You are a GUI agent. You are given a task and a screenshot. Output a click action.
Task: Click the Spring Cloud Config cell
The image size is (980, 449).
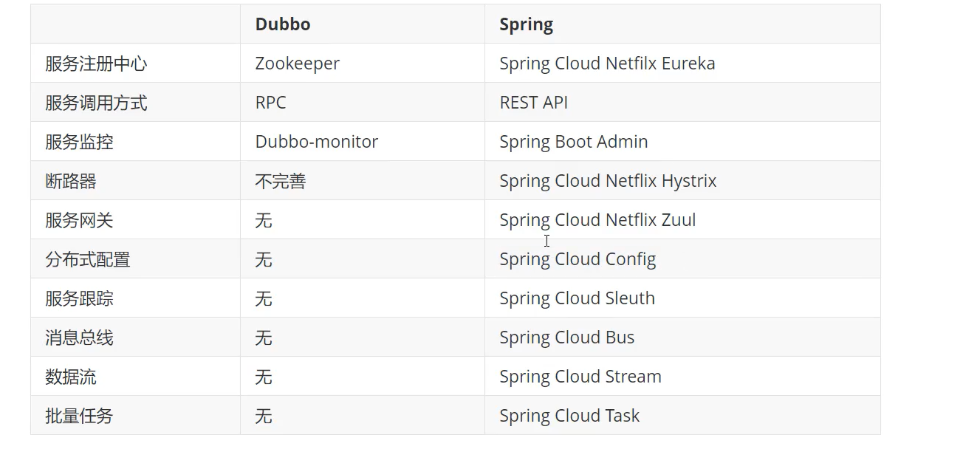(x=578, y=259)
